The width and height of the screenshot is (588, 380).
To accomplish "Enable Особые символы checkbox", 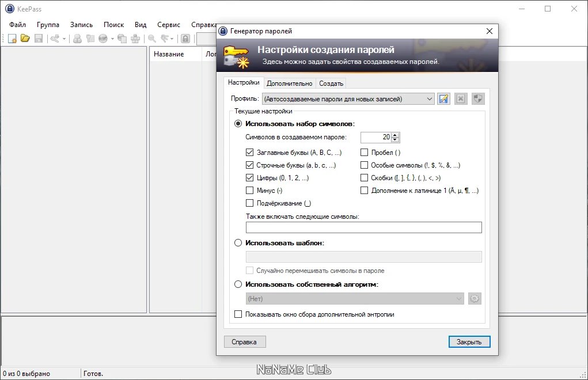I will (x=364, y=165).
